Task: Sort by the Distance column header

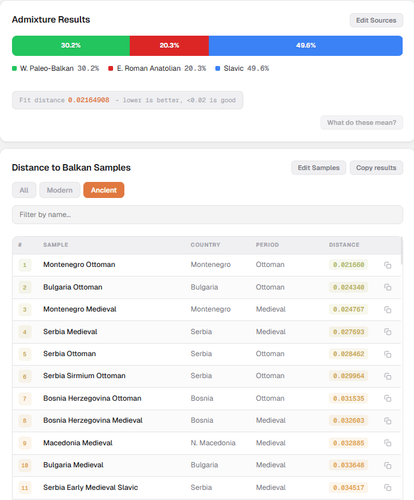Action: click(x=344, y=245)
